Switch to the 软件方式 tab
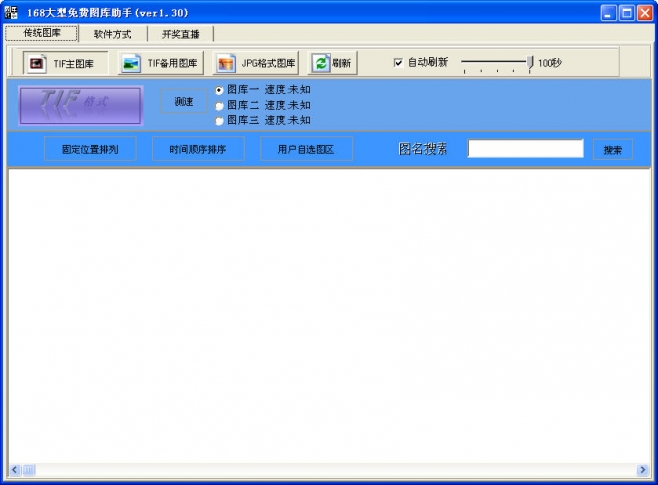The height and width of the screenshot is (485, 658). (x=112, y=34)
